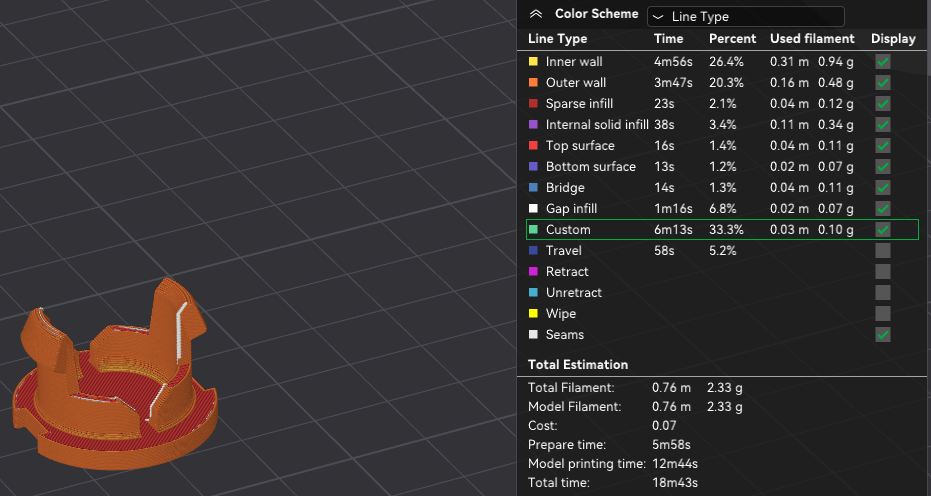Click the light gray Seams swatch
Image resolution: width=931 pixels, height=496 pixels.
533,334
